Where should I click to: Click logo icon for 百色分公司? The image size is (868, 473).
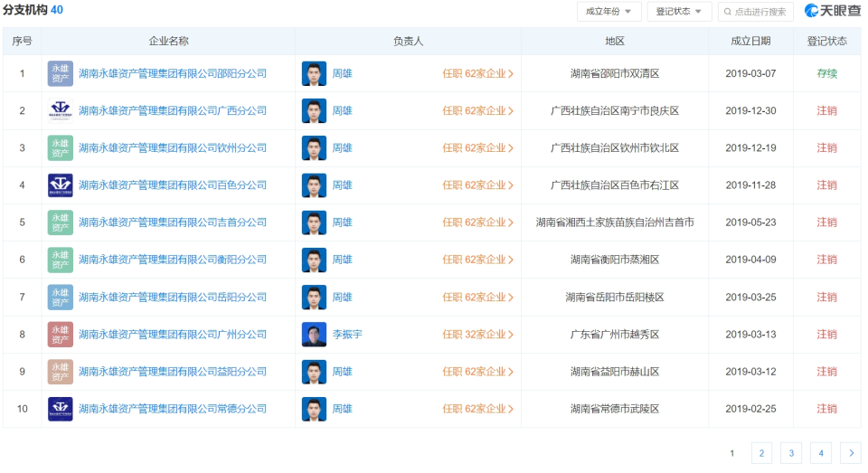tap(61, 185)
